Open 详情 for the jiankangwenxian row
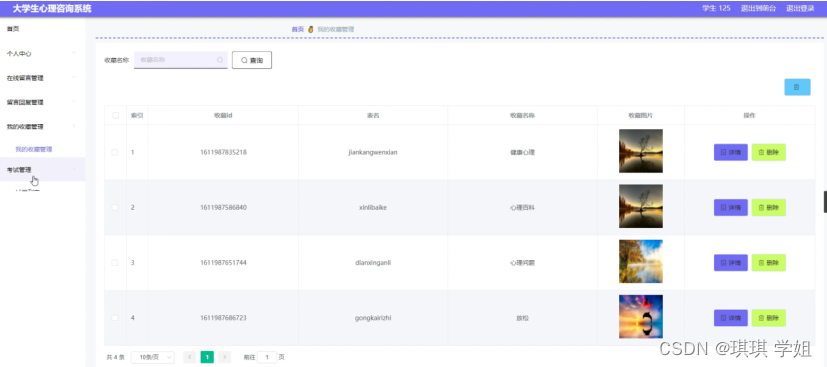The image size is (827, 367). tap(730, 152)
